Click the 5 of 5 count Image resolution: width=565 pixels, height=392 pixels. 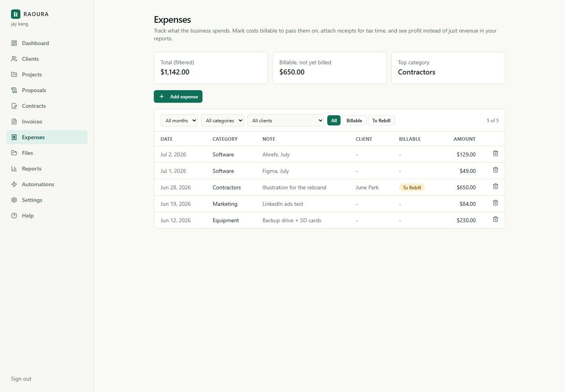tap(493, 121)
